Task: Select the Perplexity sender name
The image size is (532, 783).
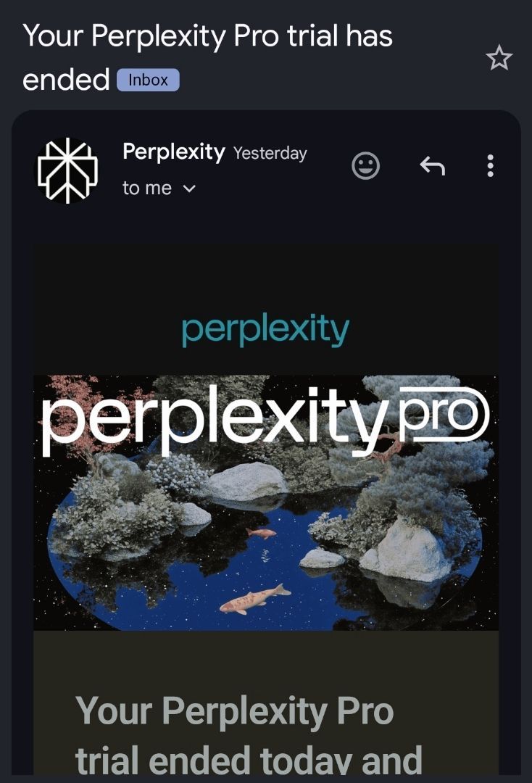Action: coord(174,152)
